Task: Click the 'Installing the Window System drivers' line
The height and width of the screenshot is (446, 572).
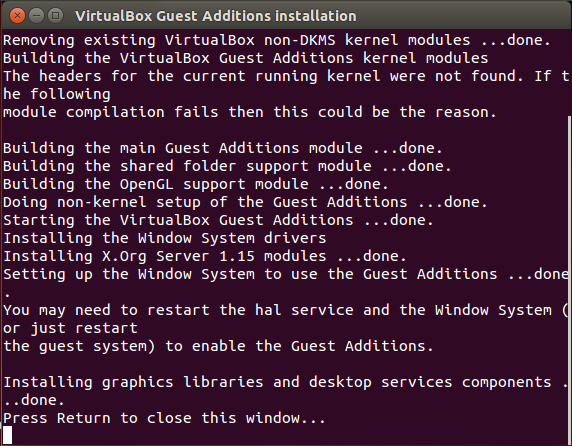Action: coord(165,238)
